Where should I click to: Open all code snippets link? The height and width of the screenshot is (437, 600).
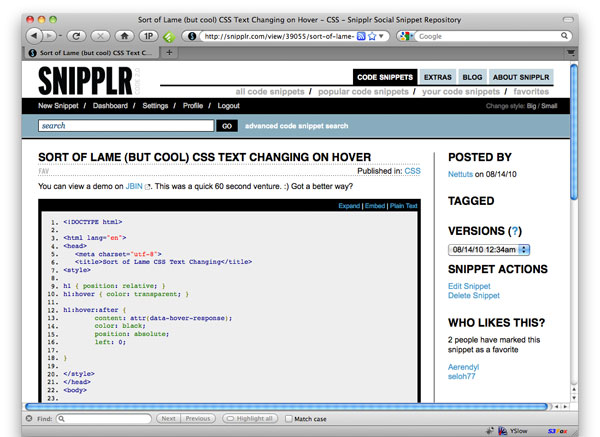tap(270, 92)
